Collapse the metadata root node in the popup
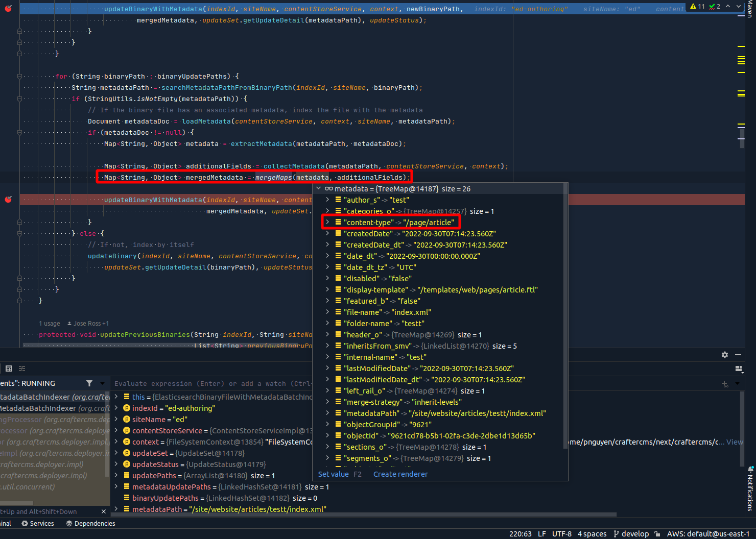 [319, 188]
